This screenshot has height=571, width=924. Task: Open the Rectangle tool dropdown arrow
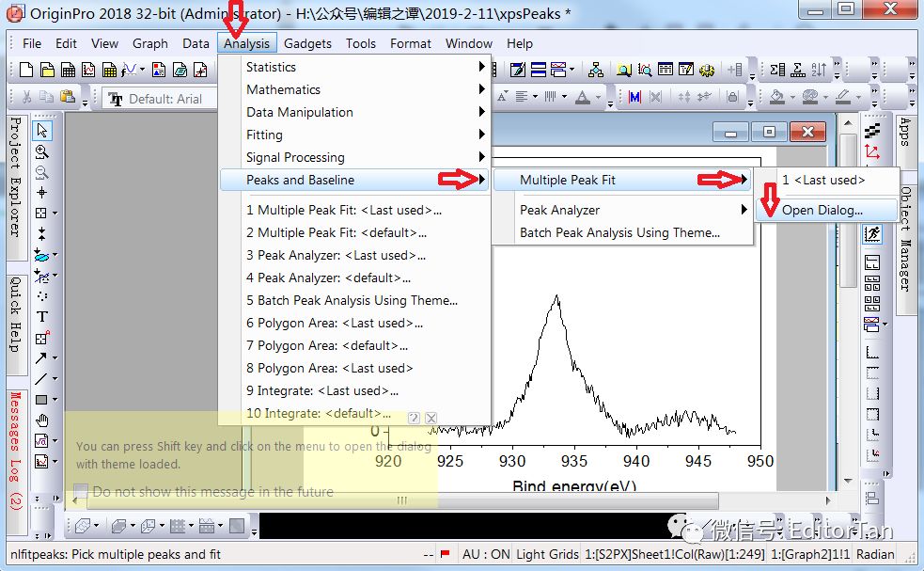point(55,400)
